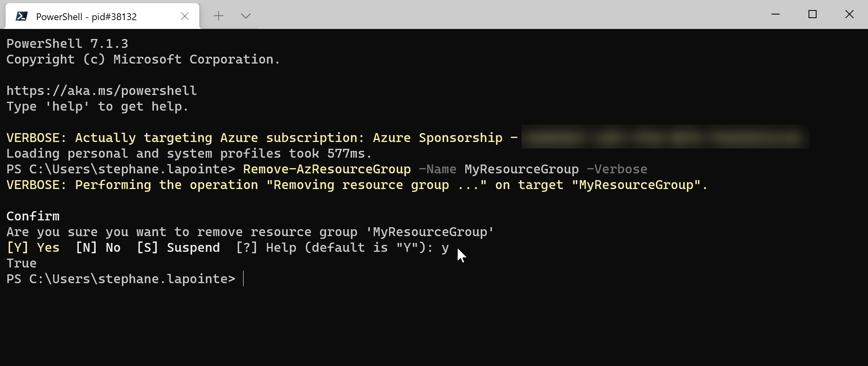The image size is (868, 366).
Task: Click the blurred subscription name area
Action: tap(663, 137)
